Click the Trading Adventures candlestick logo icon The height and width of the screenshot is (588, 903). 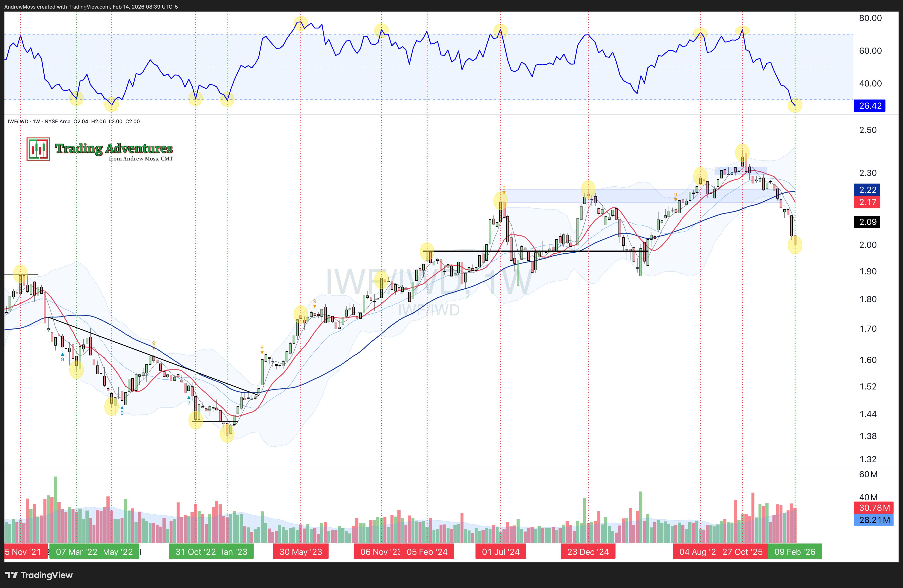click(x=38, y=149)
